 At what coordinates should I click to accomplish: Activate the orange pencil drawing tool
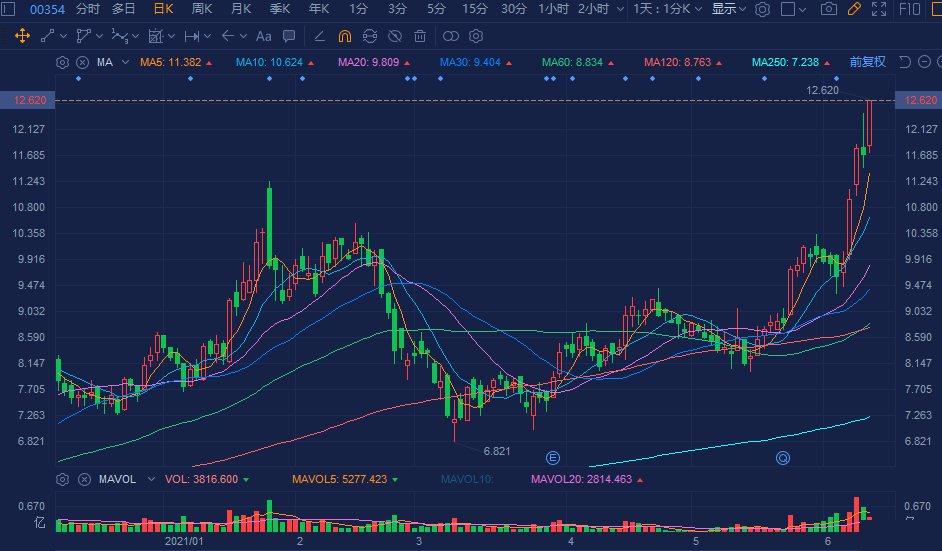(853, 9)
